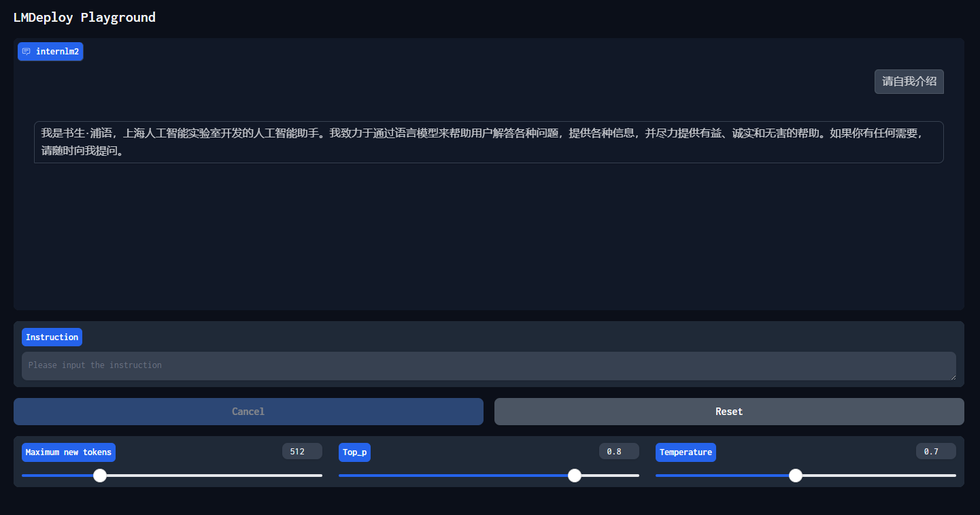This screenshot has height=515, width=980.
Task: Click the Temperature slider handle
Action: [796, 476]
